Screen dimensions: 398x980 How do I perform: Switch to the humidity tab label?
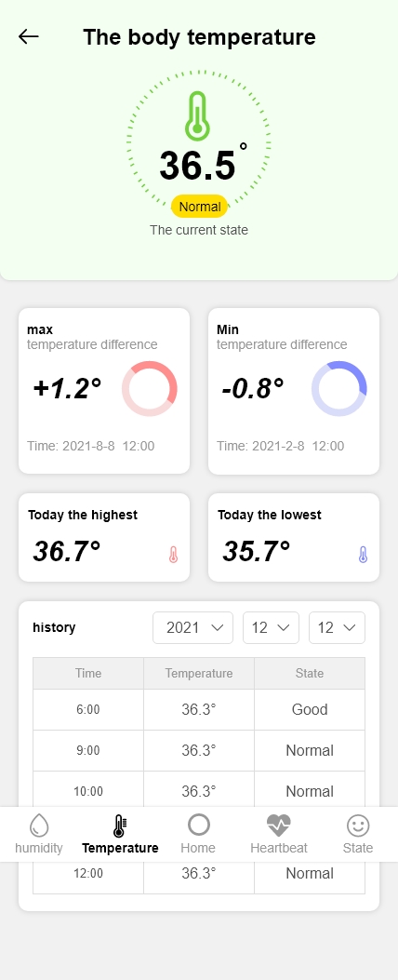(x=39, y=848)
